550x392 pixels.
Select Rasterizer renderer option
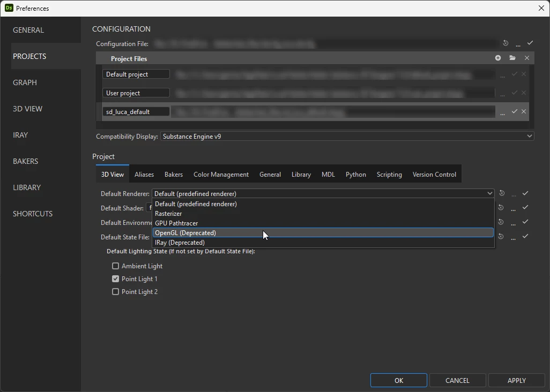coord(323,213)
